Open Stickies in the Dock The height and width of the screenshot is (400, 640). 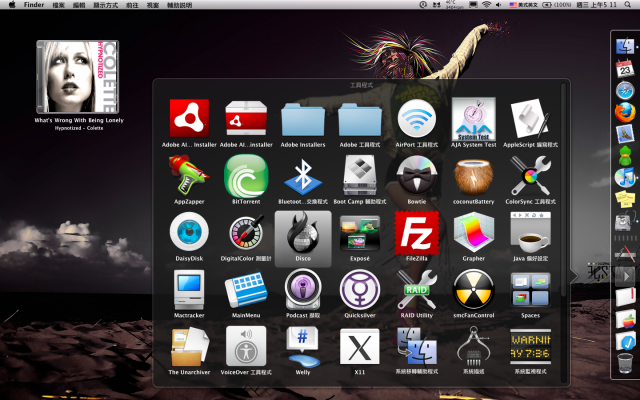click(625, 199)
